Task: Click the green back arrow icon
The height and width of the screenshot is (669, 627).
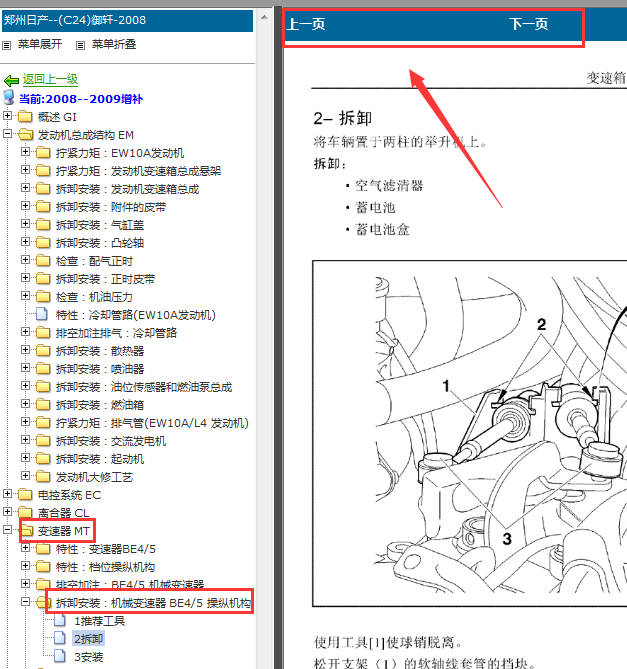Action: [x=11, y=80]
